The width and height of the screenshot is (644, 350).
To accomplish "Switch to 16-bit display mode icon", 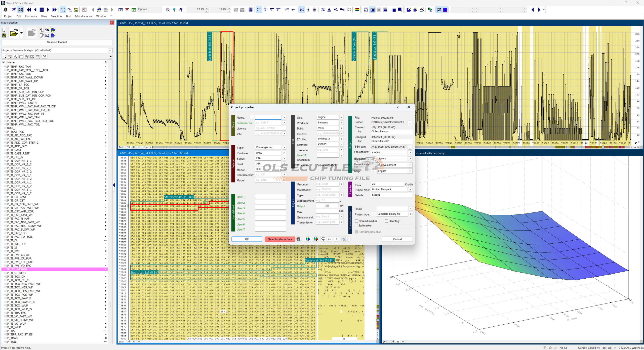I will (x=265, y=10).
